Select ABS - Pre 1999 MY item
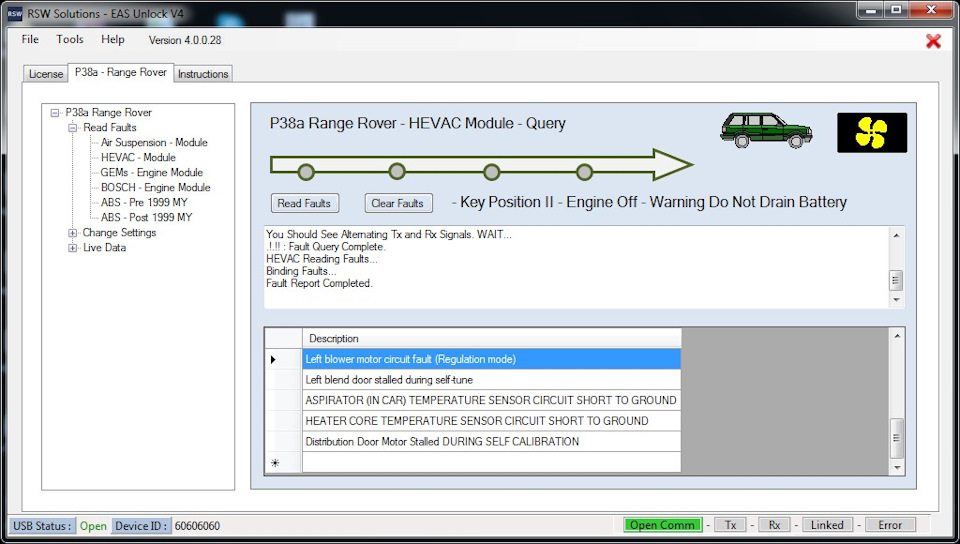This screenshot has height=544, width=960. click(144, 203)
